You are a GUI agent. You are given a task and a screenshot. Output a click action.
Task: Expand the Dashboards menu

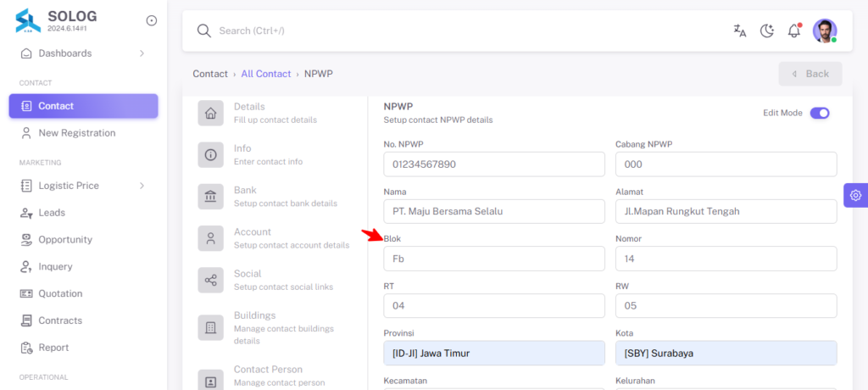tap(83, 53)
